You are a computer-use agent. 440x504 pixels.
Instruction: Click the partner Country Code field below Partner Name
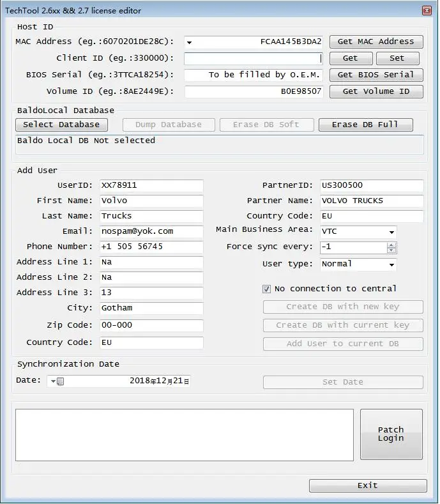[x=372, y=216]
